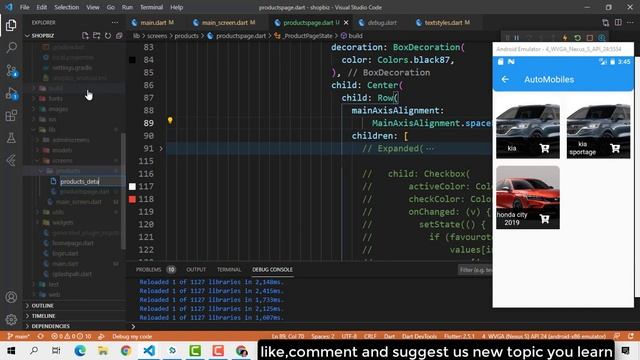Image resolution: width=640 pixels, height=360 pixels.
Task: Launch Microsoft Edge from taskbar
Action: [x=80, y=351]
